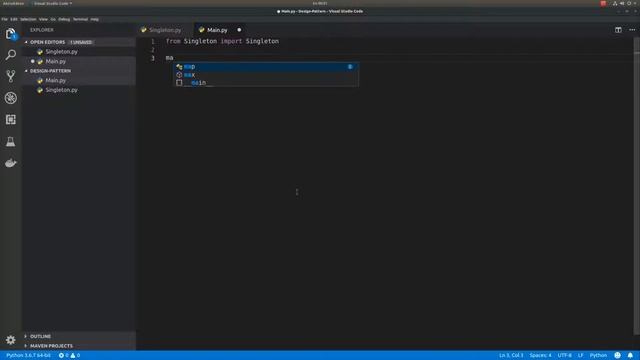The width and height of the screenshot is (640, 360).
Task: Open the Search view icon
Action: click(x=11, y=55)
